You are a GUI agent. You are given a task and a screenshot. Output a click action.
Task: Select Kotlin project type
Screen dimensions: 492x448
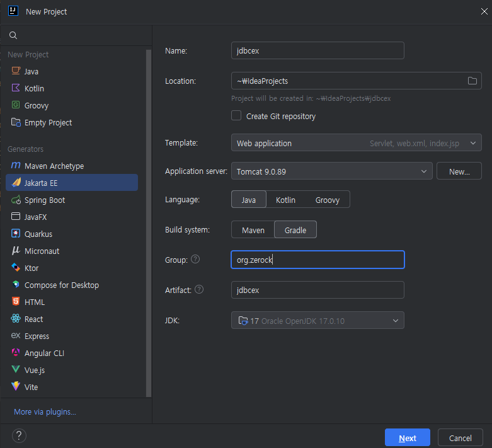(72, 88)
